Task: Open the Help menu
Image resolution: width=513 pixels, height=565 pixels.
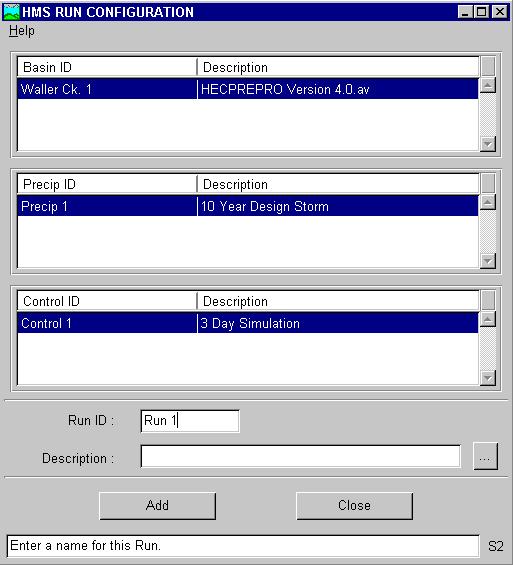Action: [22, 31]
